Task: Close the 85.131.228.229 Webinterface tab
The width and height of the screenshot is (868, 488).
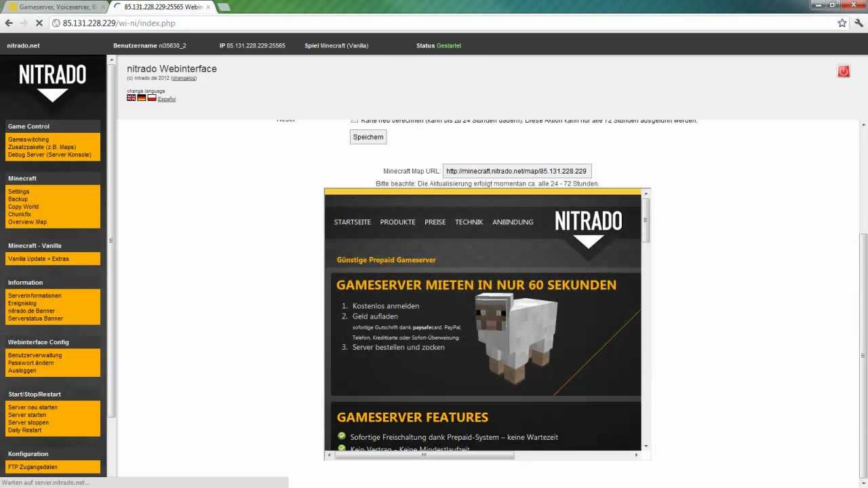Action: (x=209, y=7)
